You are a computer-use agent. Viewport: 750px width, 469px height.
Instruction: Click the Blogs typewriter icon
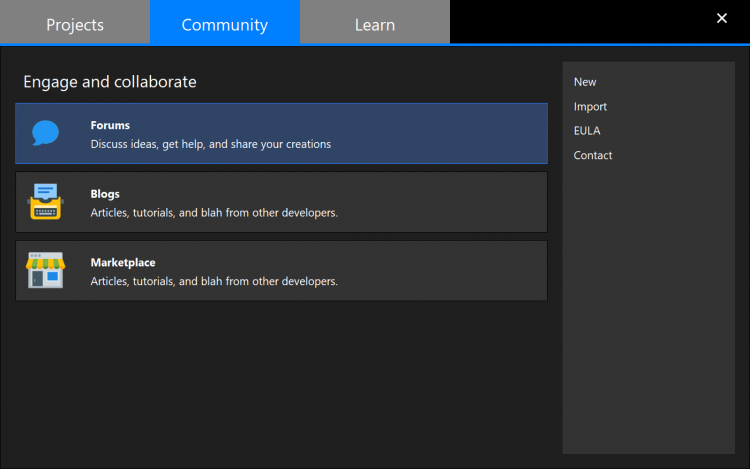[45, 202]
